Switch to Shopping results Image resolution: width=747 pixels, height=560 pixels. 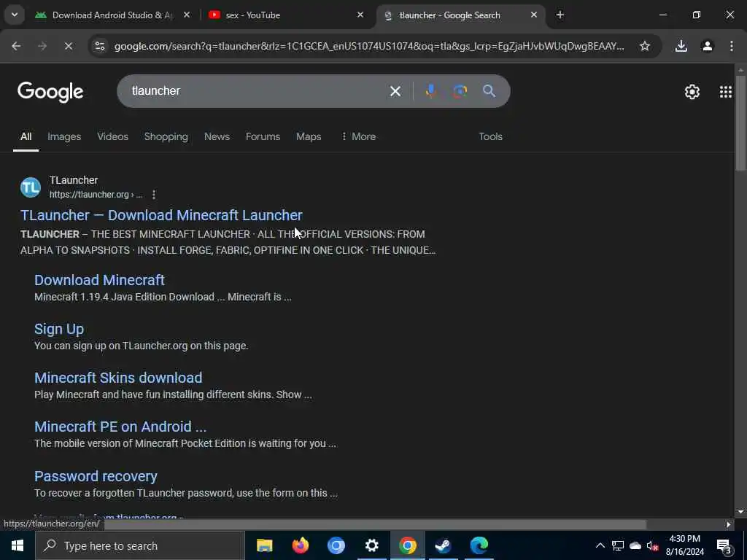[166, 136]
